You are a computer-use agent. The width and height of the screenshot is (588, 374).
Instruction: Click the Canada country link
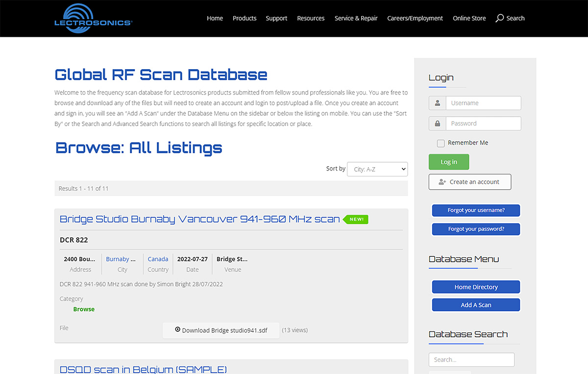pyautogui.click(x=158, y=259)
